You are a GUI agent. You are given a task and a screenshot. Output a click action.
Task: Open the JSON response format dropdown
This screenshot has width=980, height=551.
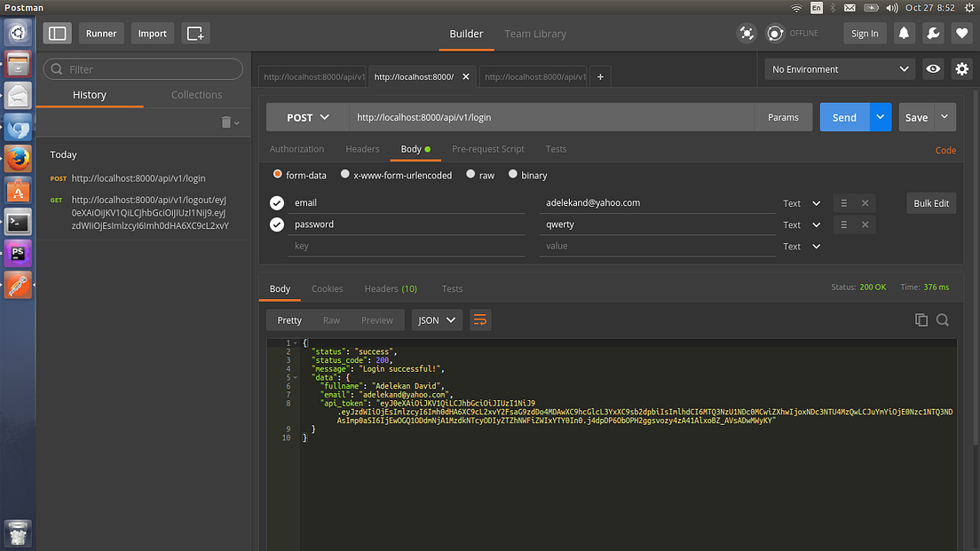coord(436,319)
